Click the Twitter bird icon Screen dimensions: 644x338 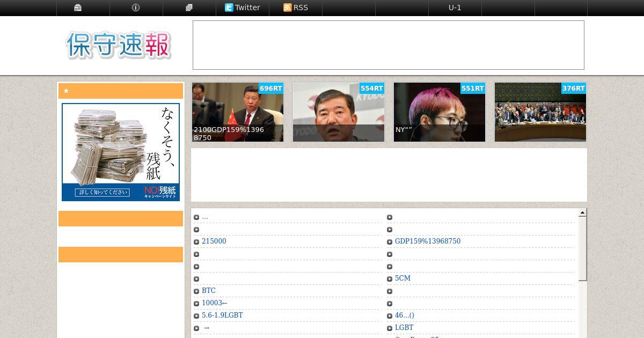(229, 8)
